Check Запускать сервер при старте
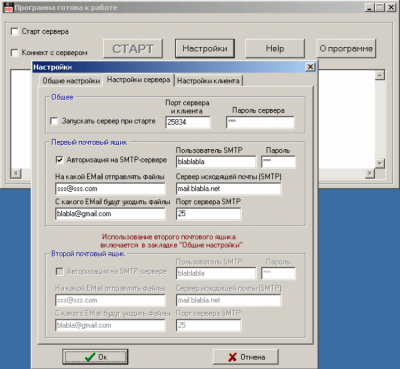This screenshot has height=369, width=400. pyautogui.click(x=54, y=121)
